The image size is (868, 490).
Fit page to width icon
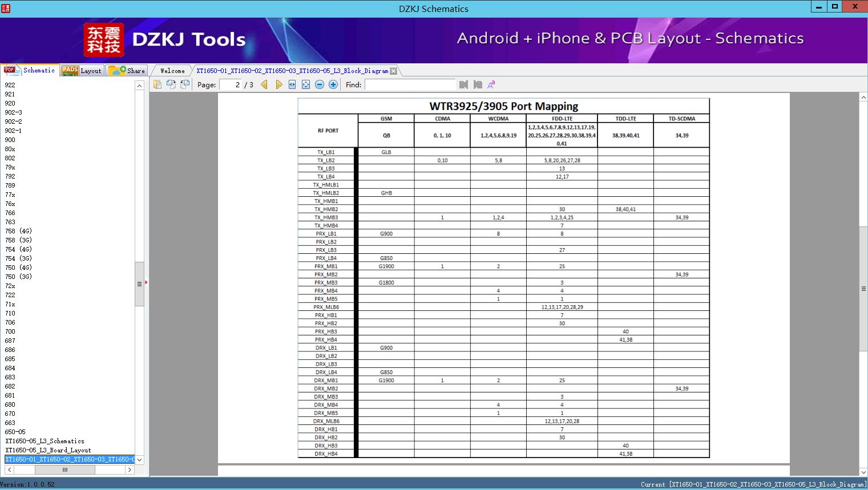[292, 84]
